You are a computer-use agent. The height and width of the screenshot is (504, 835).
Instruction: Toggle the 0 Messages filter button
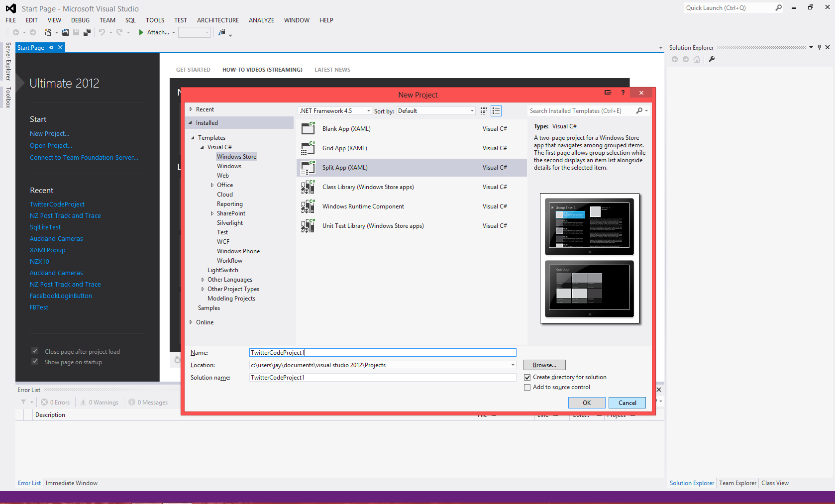(x=148, y=402)
